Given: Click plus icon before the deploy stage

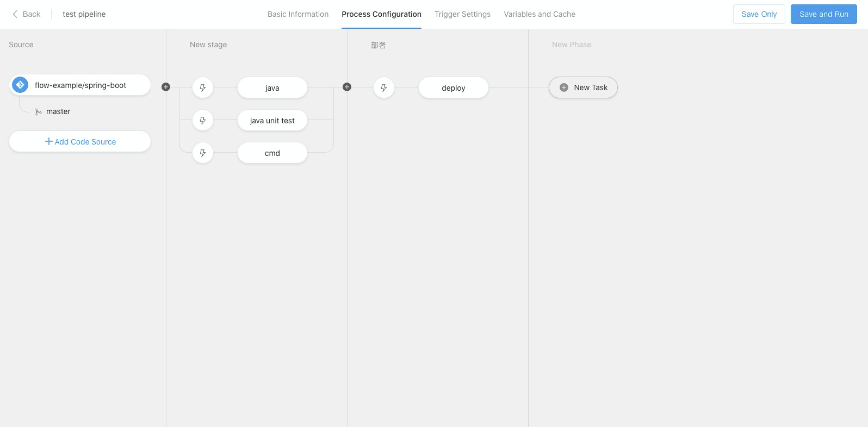Looking at the screenshot, I should coord(347,87).
